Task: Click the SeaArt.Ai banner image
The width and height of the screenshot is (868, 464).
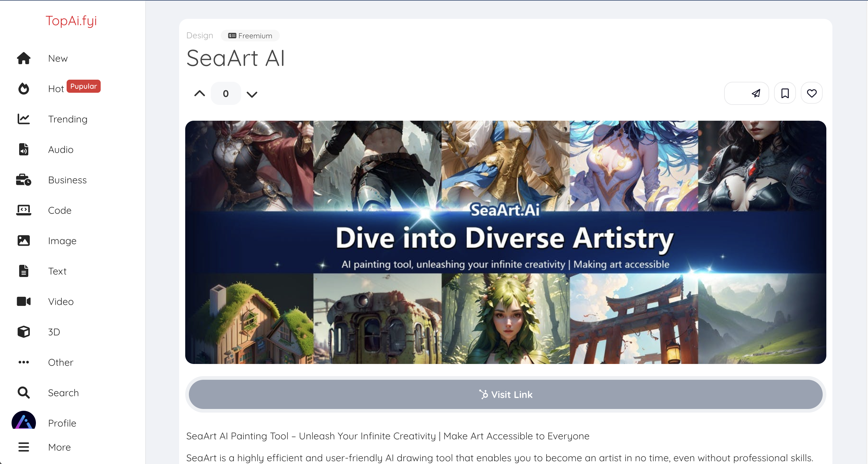Action: click(505, 242)
